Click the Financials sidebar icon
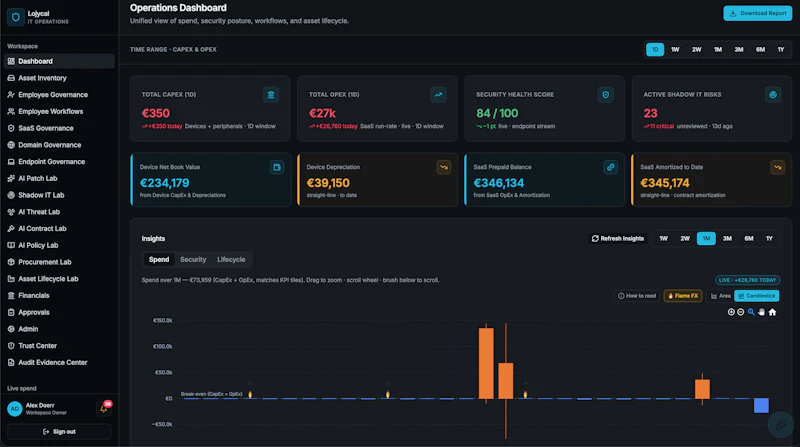 click(11, 295)
